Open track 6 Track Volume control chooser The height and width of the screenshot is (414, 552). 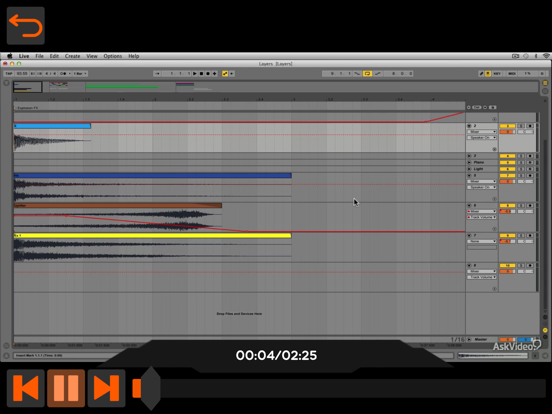482,217
